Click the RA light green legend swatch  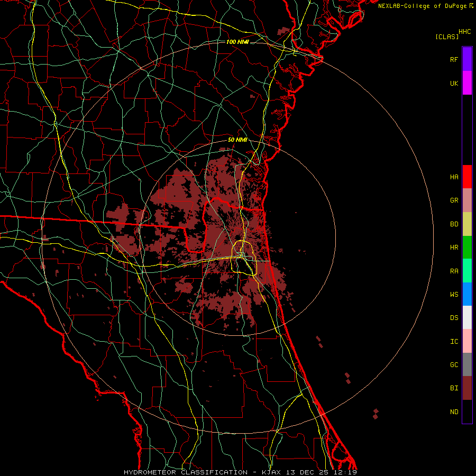pyautogui.click(x=467, y=271)
